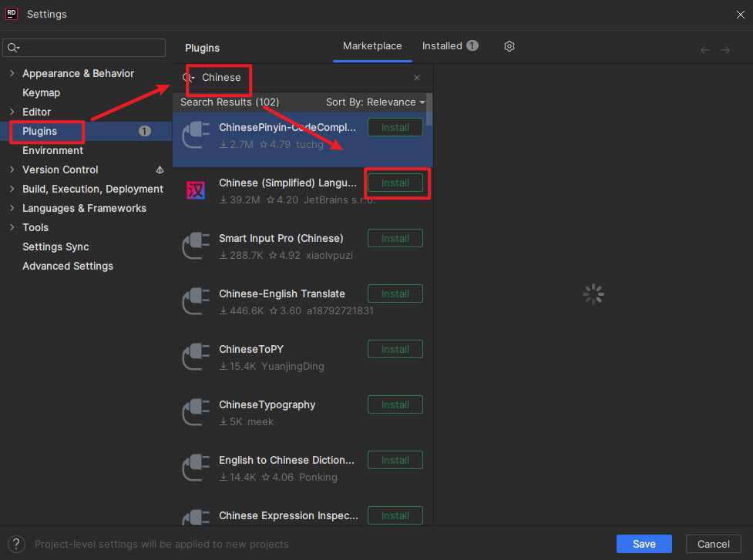The image size is (753, 560).
Task: Switch to the Installed tab
Action: click(449, 46)
